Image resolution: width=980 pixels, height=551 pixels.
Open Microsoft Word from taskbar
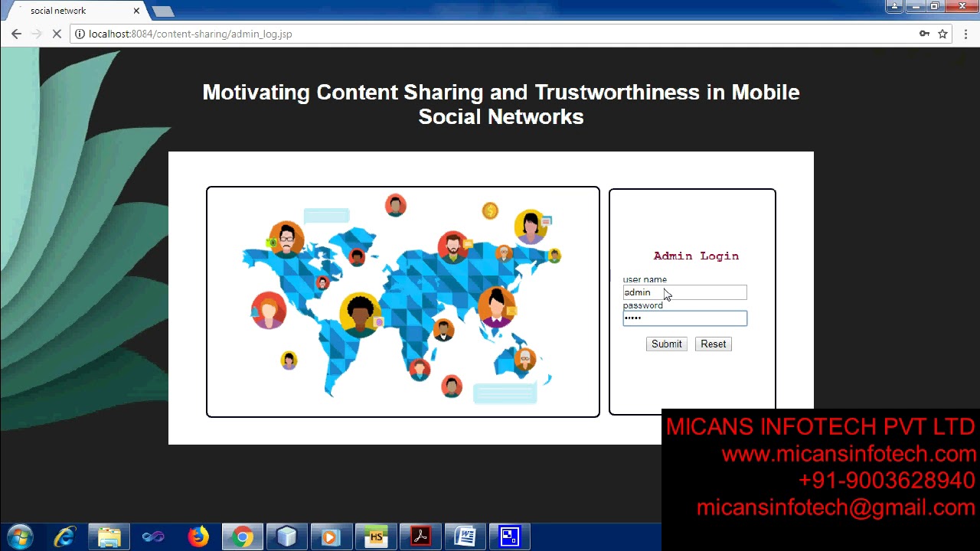pos(465,537)
